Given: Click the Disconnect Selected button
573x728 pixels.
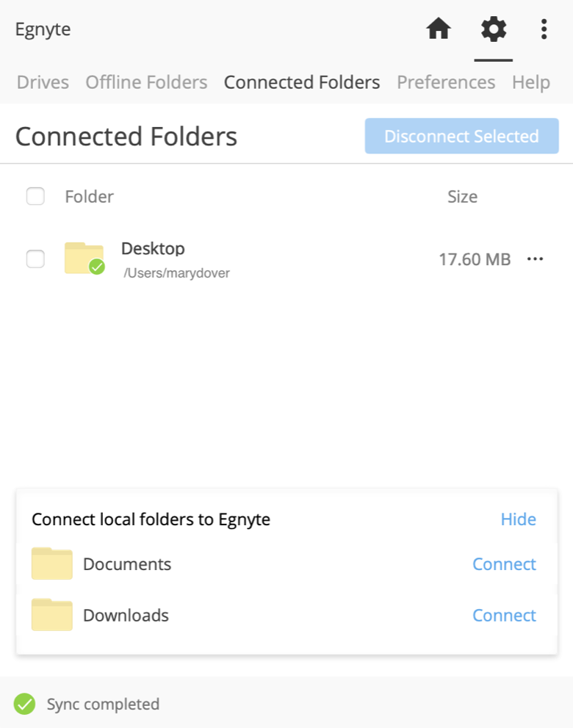Looking at the screenshot, I should point(461,136).
